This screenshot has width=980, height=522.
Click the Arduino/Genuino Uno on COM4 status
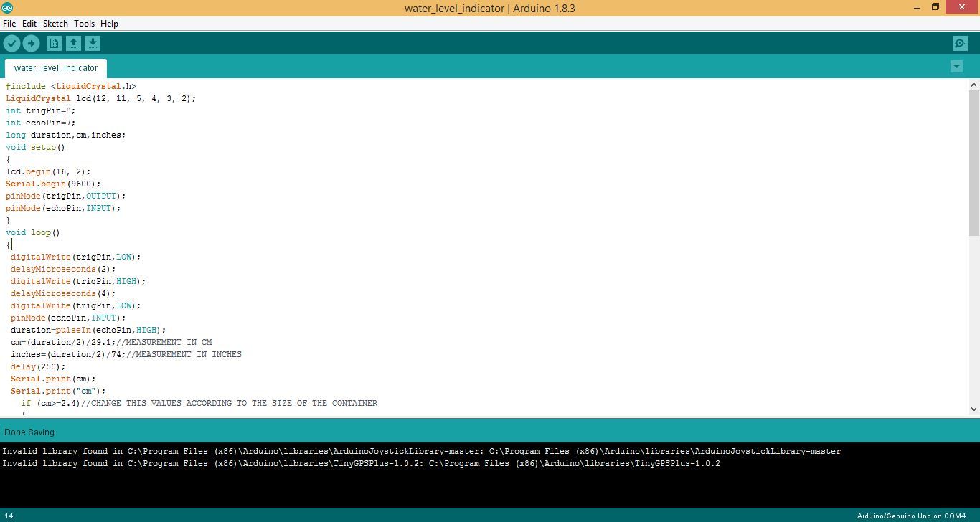pos(911,516)
